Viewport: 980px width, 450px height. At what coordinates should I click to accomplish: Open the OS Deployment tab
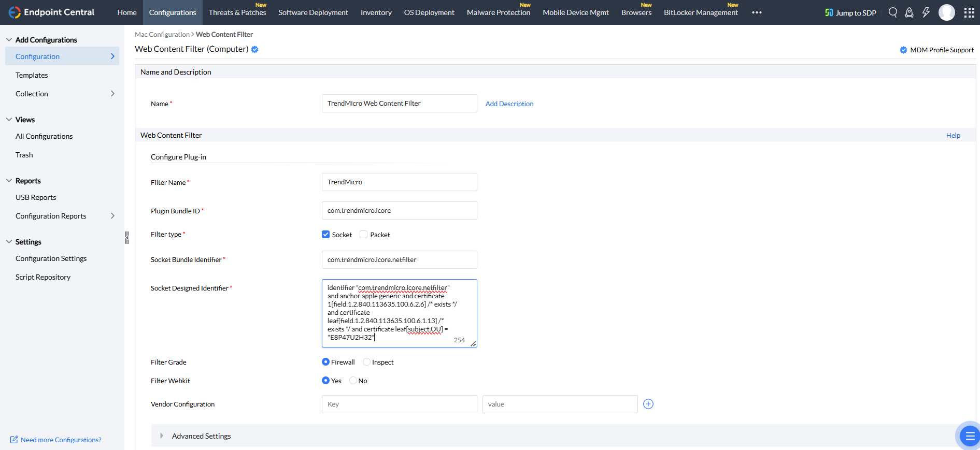point(429,12)
